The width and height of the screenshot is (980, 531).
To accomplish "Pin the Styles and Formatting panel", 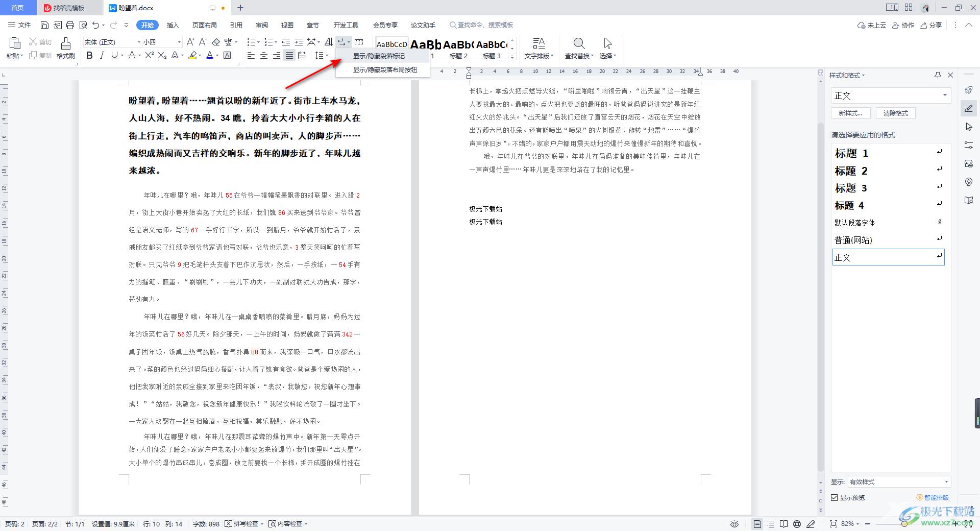I will click(x=938, y=75).
